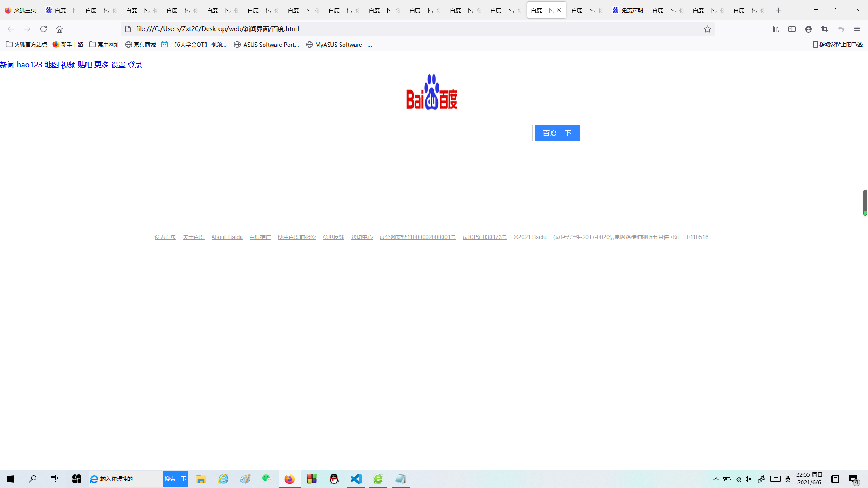Viewport: 868px width, 488px height.
Task: Click the 地图 link
Action: [x=52, y=65]
